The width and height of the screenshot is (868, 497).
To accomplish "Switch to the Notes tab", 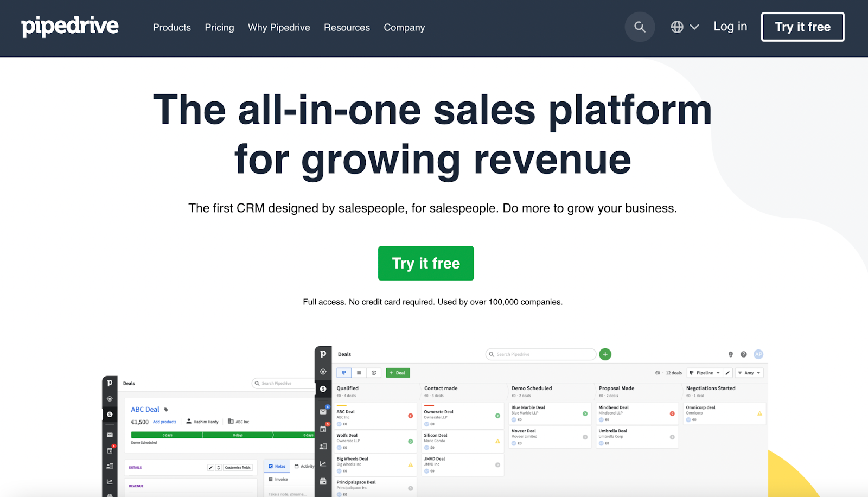I will coord(277,466).
